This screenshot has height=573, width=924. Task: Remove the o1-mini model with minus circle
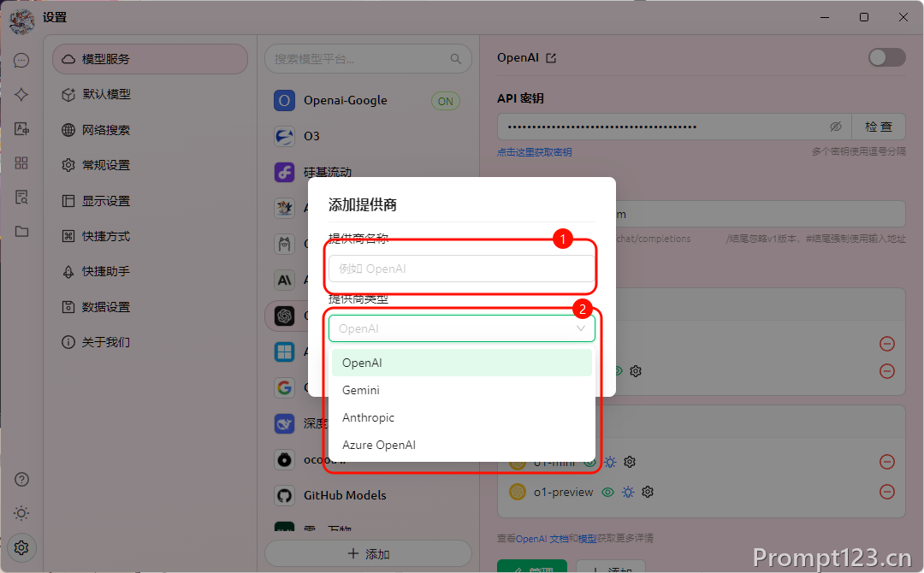click(x=887, y=462)
